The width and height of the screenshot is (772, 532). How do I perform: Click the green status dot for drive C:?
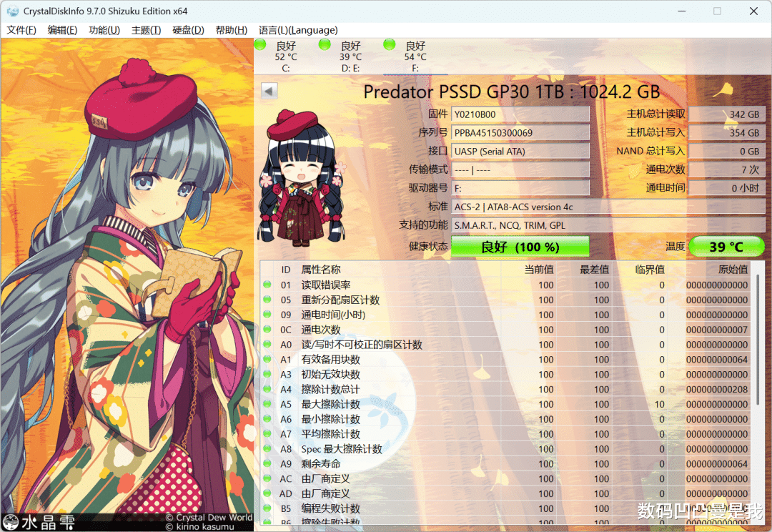260,45
